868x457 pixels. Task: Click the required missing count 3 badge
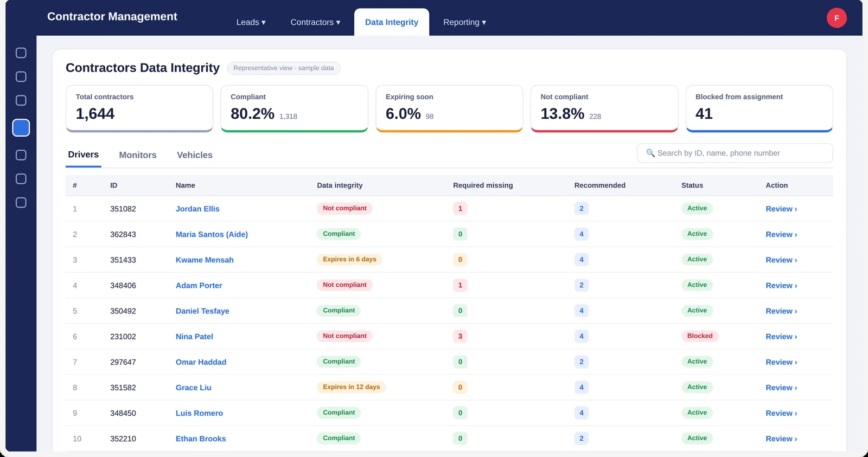[460, 336]
